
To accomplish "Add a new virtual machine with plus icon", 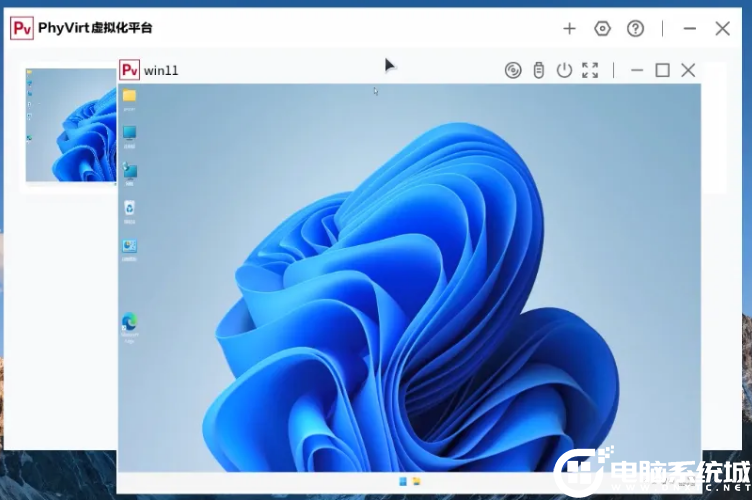I will pyautogui.click(x=569, y=29).
